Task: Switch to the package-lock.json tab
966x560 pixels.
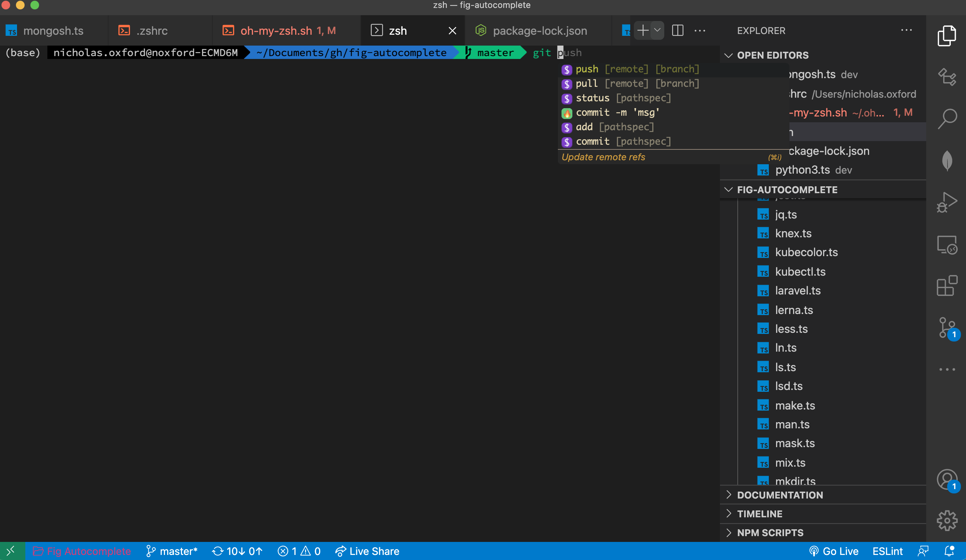Action: 539,31
